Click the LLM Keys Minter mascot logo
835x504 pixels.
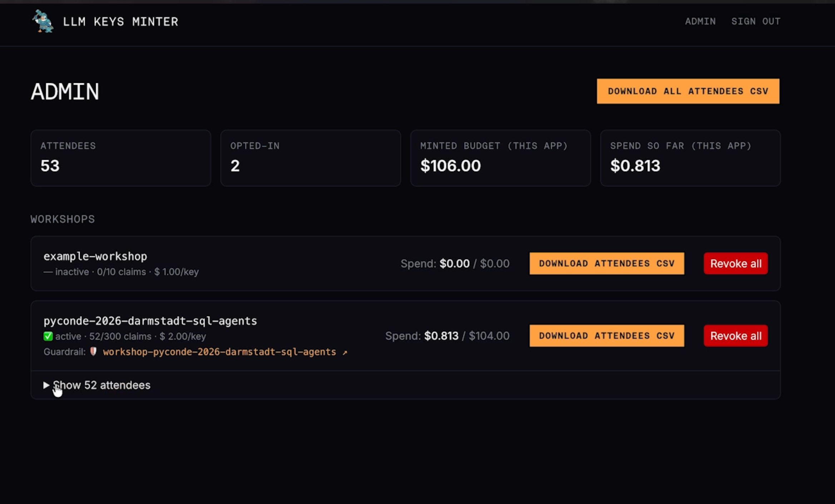tap(43, 21)
